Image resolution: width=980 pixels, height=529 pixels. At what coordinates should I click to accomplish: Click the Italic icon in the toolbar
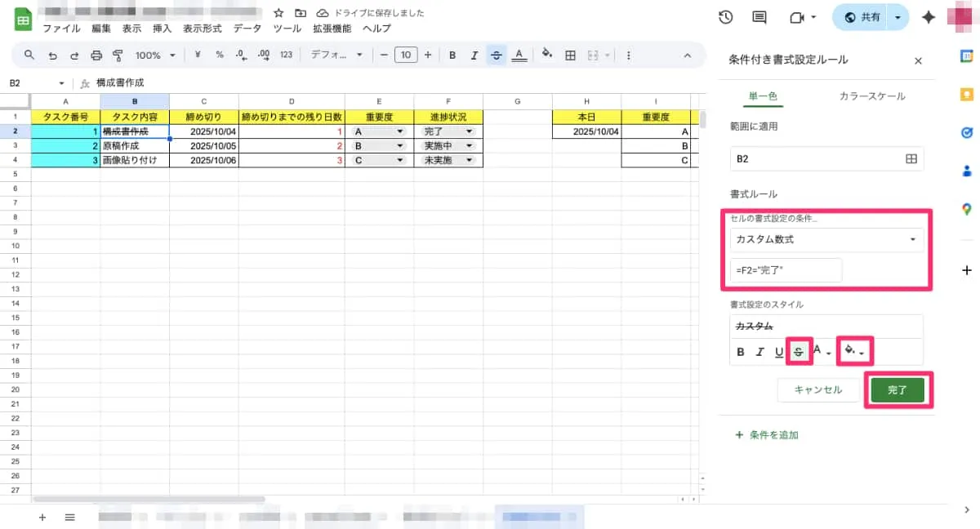(474, 55)
